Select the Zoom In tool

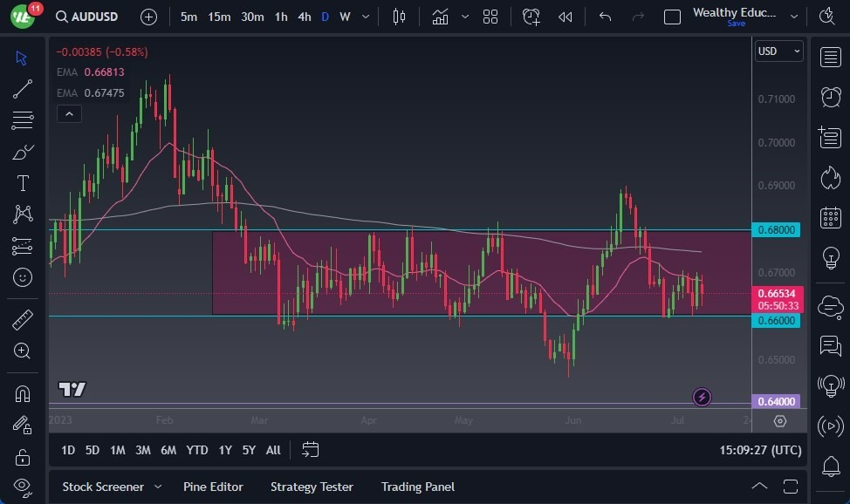pyautogui.click(x=22, y=351)
